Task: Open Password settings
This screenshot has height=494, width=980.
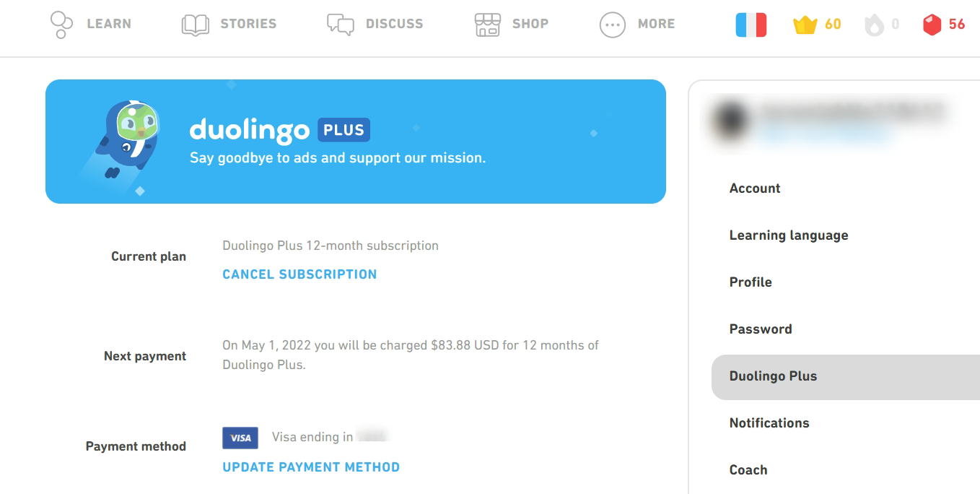Action: (761, 329)
